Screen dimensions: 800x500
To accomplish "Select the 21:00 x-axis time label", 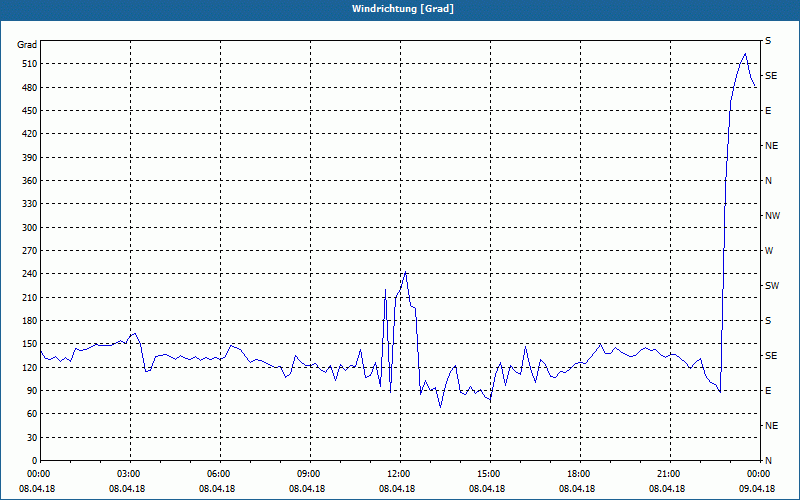I will click(x=667, y=474).
